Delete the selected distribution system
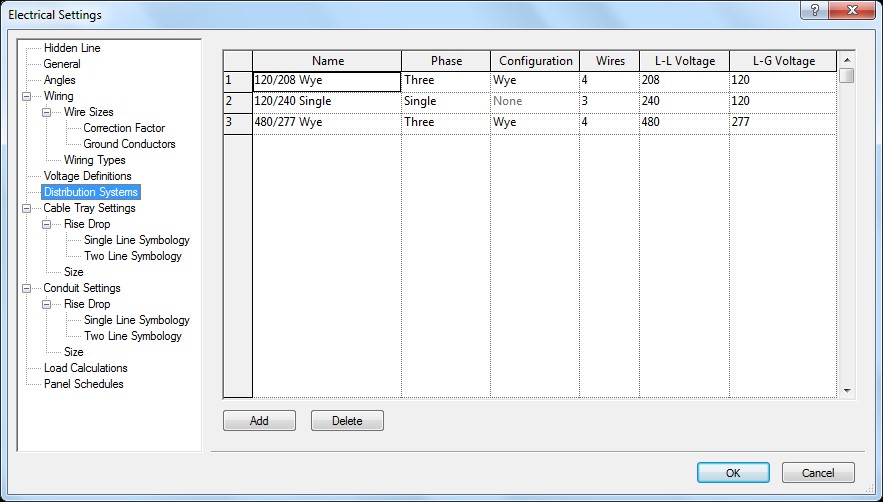 [x=347, y=421]
